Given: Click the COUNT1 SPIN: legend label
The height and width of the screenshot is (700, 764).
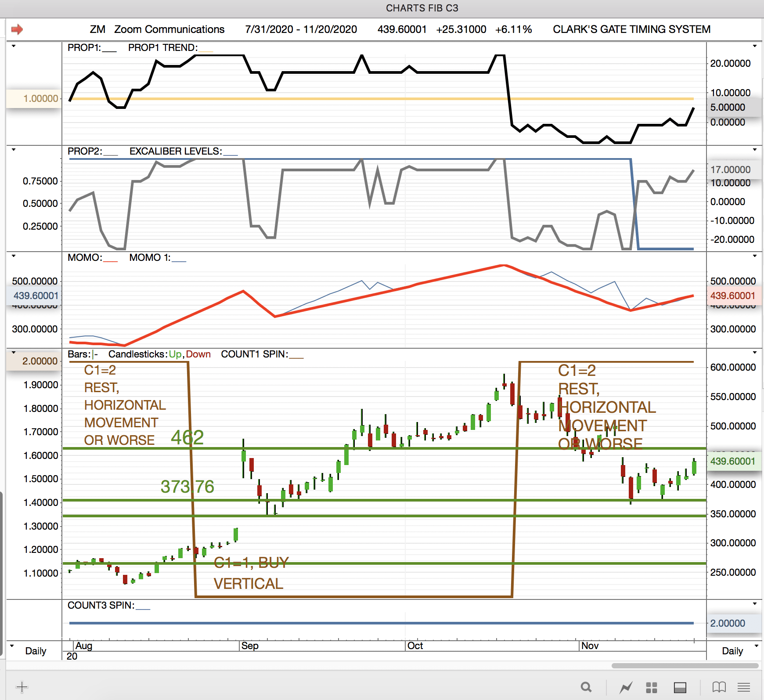Looking at the screenshot, I should point(255,354).
